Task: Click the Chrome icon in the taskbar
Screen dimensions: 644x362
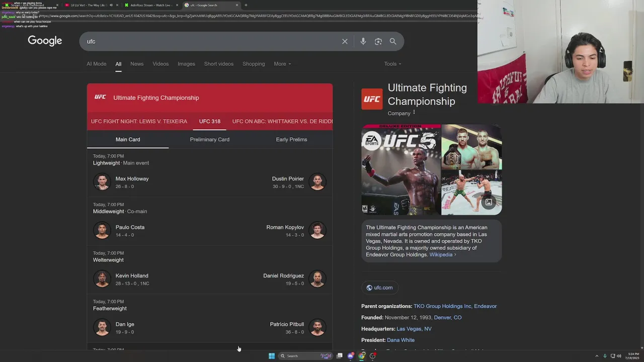Action: [x=362, y=356]
